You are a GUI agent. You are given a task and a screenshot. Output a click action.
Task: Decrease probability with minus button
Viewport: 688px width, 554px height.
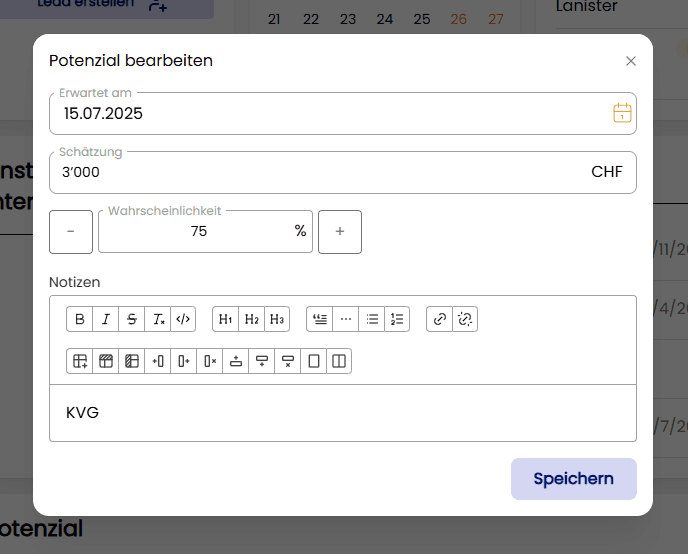point(71,232)
